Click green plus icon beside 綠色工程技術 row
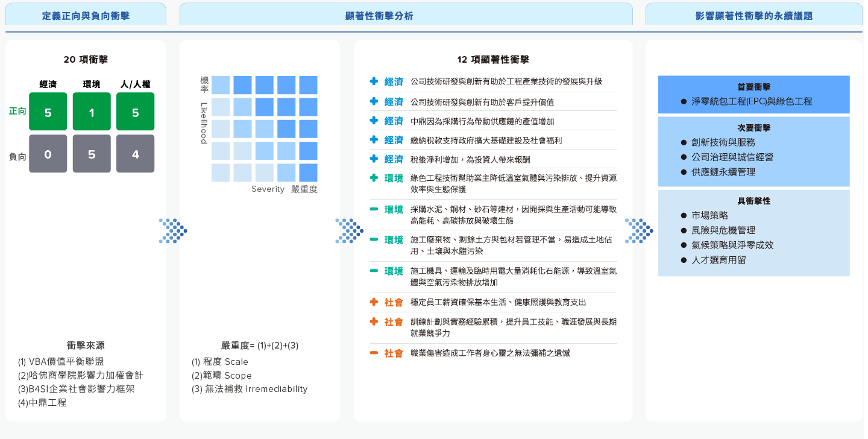The width and height of the screenshot is (868, 439). click(x=374, y=178)
